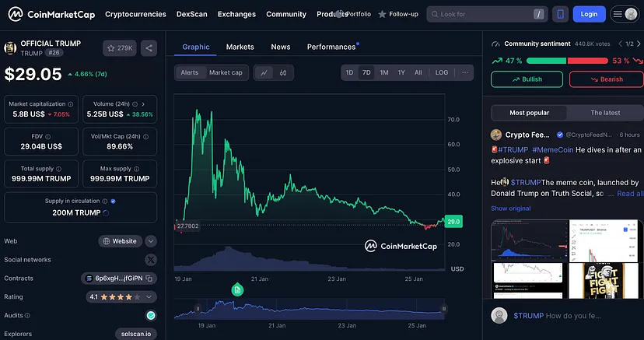This screenshot has width=644, height=340.
Task: Click the Crypto Feed author avatar
Action: pyautogui.click(x=496, y=135)
